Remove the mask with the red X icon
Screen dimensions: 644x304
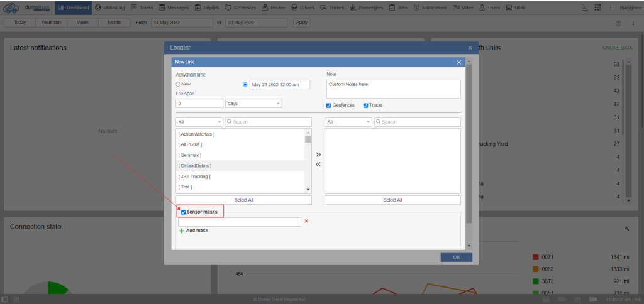click(x=306, y=221)
